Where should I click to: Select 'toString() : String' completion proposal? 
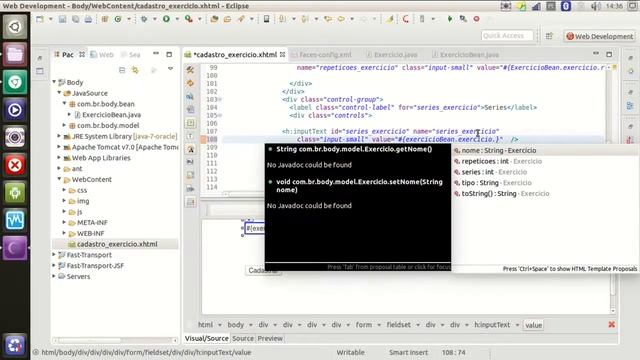(x=545, y=193)
